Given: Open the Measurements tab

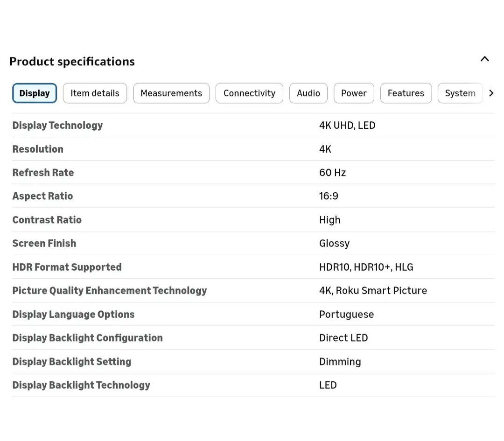Looking at the screenshot, I should (171, 93).
